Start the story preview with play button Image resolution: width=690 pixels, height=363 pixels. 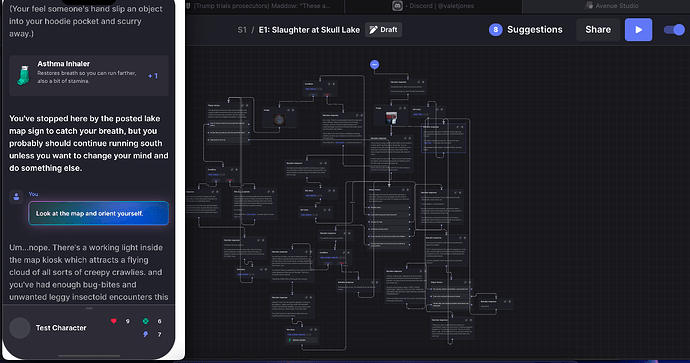[x=639, y=29]
